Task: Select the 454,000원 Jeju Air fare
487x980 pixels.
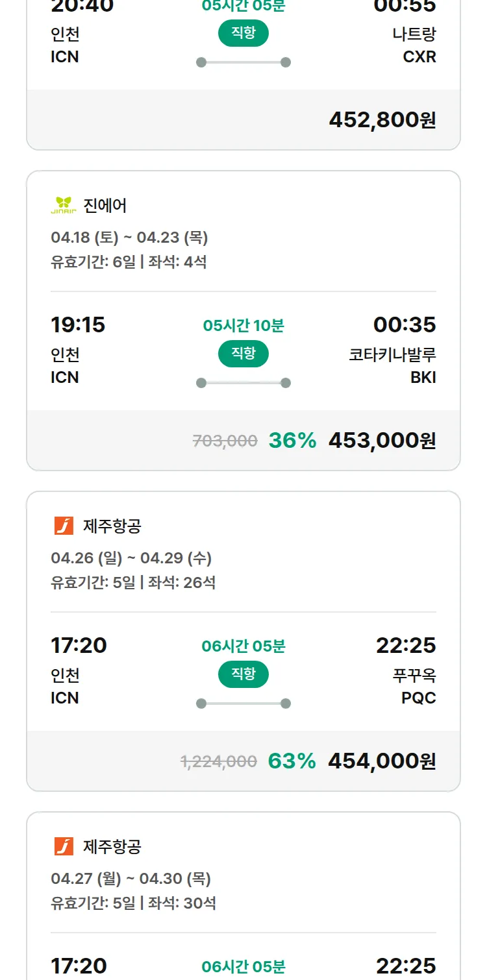Action: coord(382,761)
